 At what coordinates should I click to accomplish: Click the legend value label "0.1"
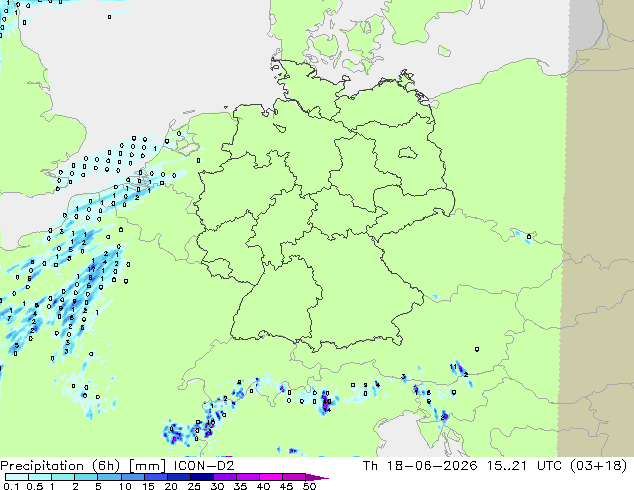point(11,486)
